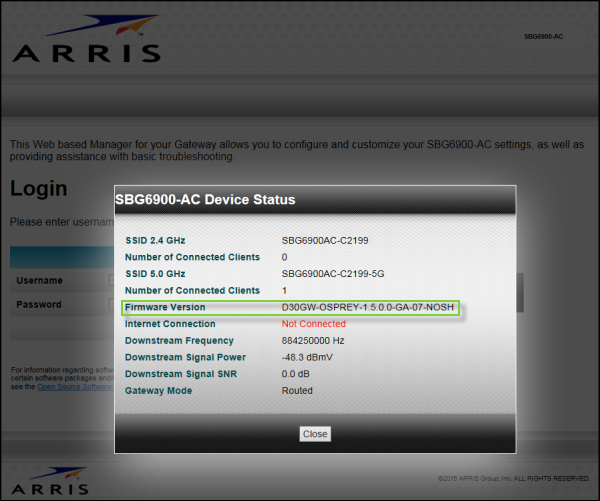Click the Username input field
This screenshot has width=600, height=501.
[110, 281]
